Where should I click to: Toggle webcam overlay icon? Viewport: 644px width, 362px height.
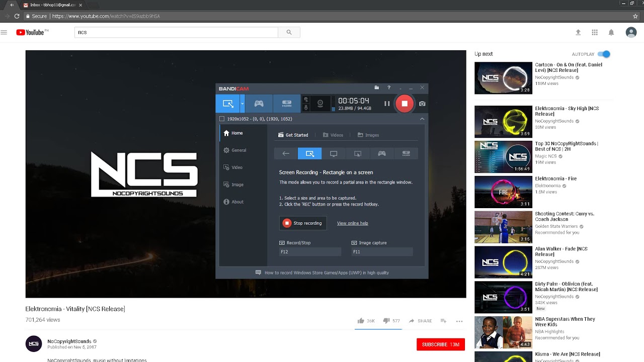tap(320, 104)
